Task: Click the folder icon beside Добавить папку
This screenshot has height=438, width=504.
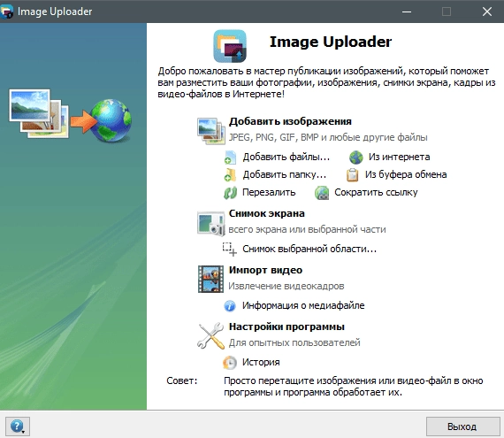Action: coord(230,174)
